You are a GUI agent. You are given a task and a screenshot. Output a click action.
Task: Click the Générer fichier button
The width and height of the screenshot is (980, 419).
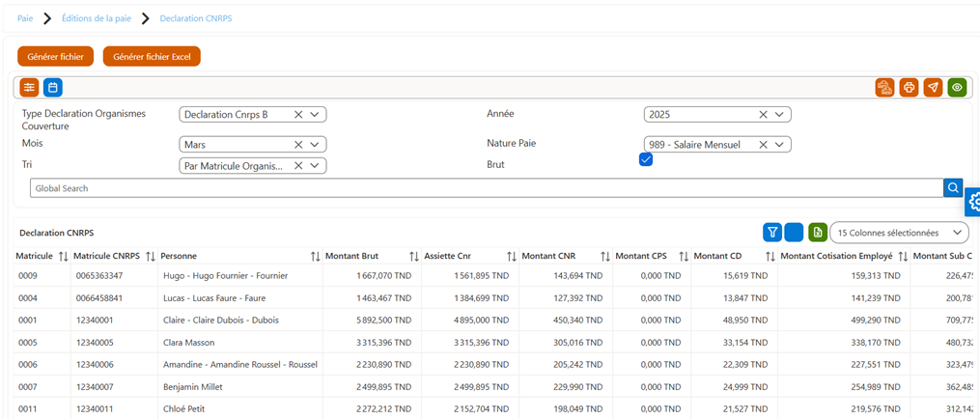click(56, 56)
